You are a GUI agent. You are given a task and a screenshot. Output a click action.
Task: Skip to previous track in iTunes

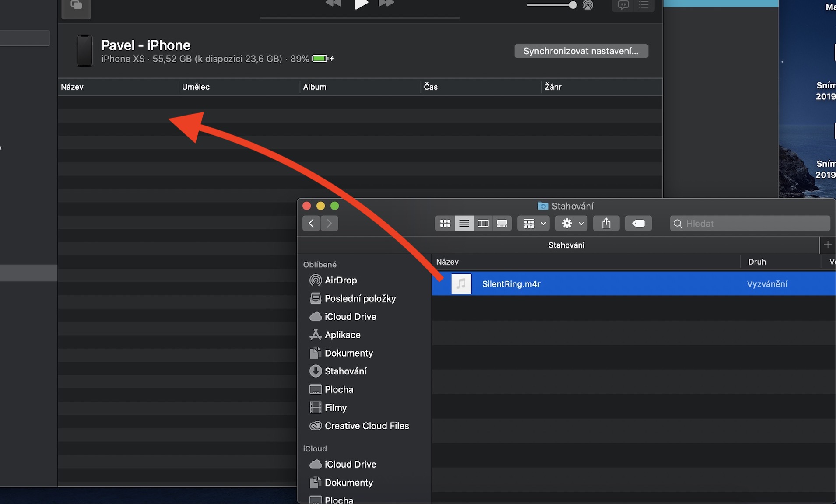(x=334, y=3)
